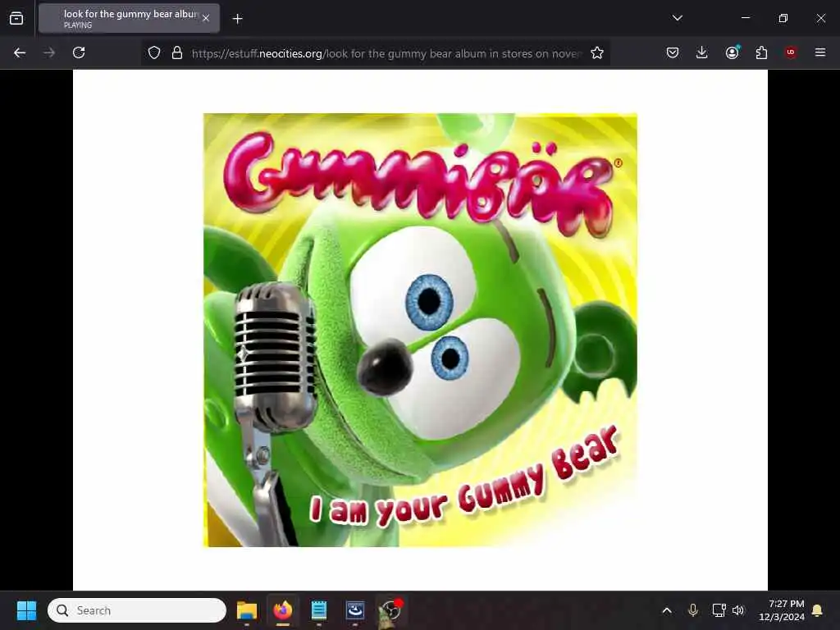The width and height of the screenshot is (840, 630).
Task: Minimize the Firefox window
Action: (745, 18)
